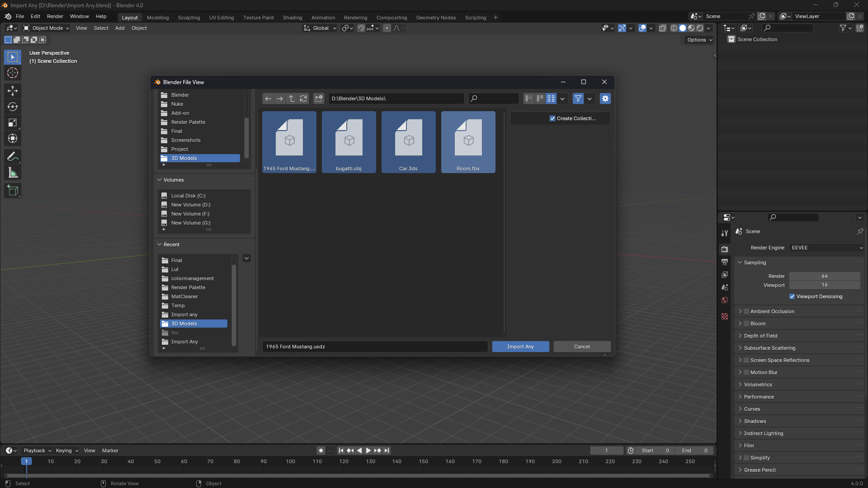This screenshot has width=868, height=488.
Task: Activate the 3D Cursor tool
Action: pos(12,73)
